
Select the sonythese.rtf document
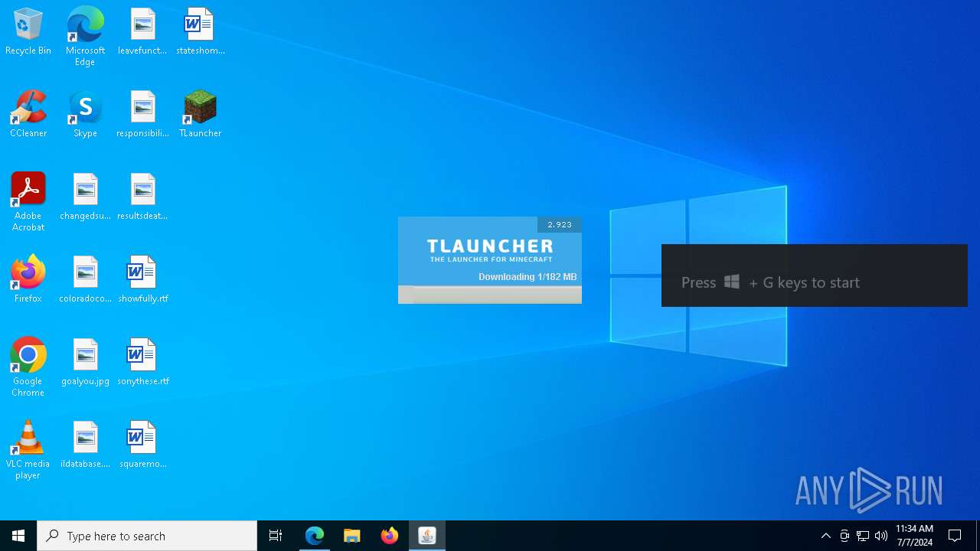coord(142,363)
